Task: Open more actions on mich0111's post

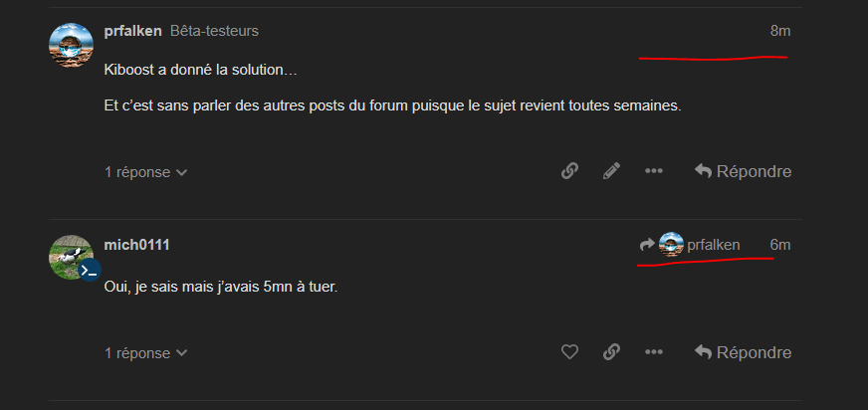Action: click(654, 352)
